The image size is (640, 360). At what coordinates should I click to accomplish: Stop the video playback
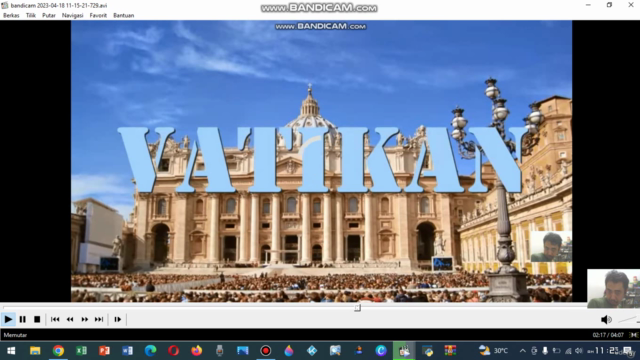(37, 319)
